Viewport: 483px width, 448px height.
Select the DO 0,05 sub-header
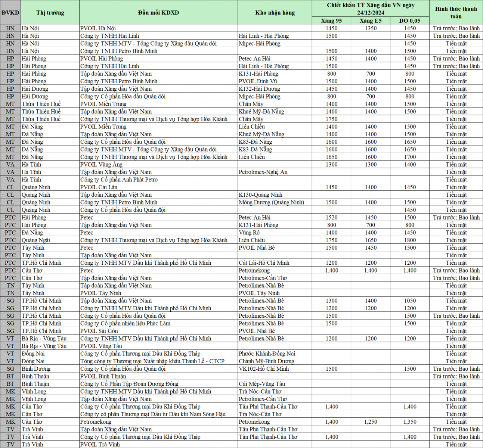pos(410,21)
